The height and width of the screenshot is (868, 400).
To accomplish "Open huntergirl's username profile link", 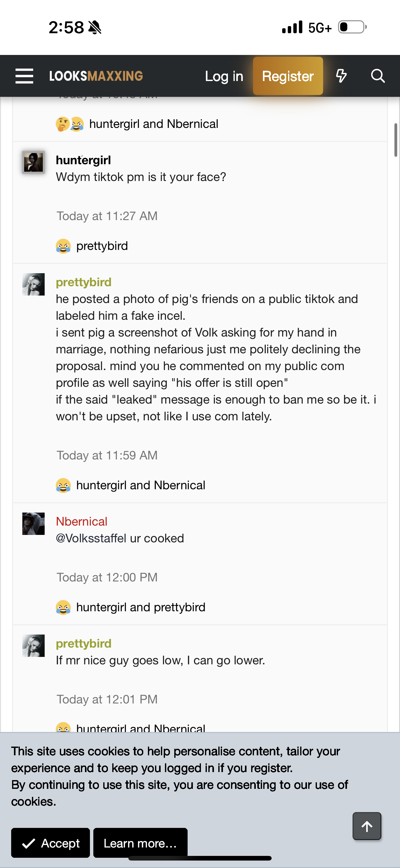I will pyautogui.click(x=83, y=160).
